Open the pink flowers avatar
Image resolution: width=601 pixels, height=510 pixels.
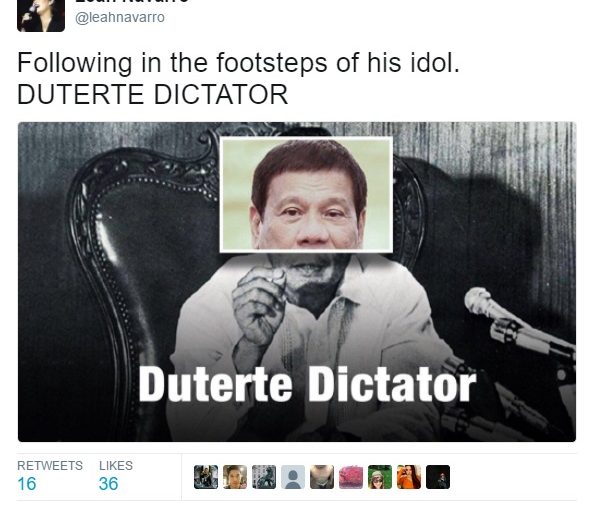click(351, 477)
